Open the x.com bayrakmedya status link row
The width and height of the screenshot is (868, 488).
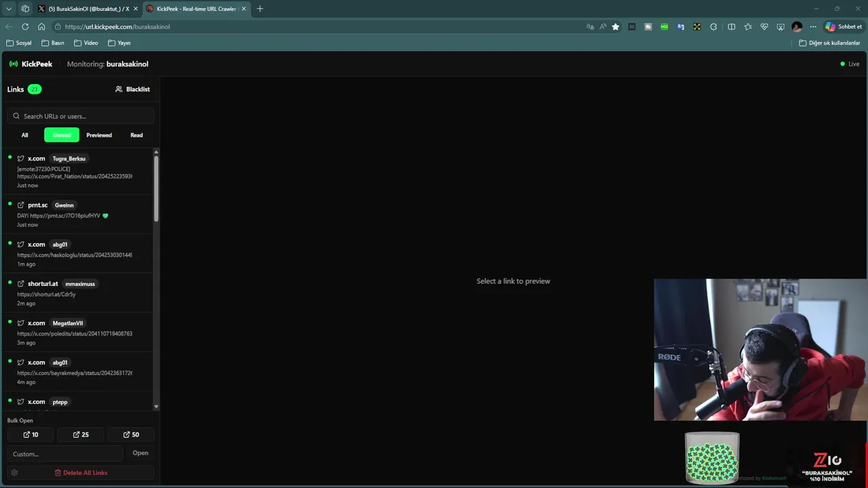77,371
